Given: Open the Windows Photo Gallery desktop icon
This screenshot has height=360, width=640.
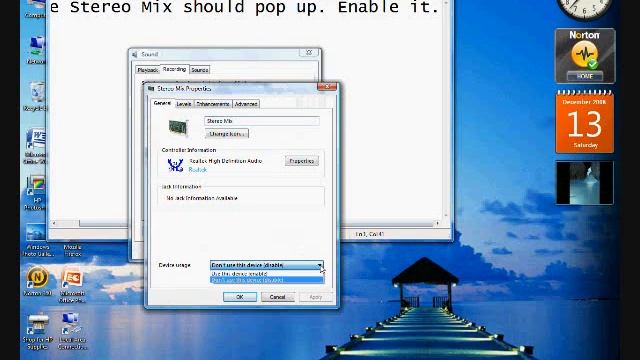Looking at the screenshot, I should (37, 240).
